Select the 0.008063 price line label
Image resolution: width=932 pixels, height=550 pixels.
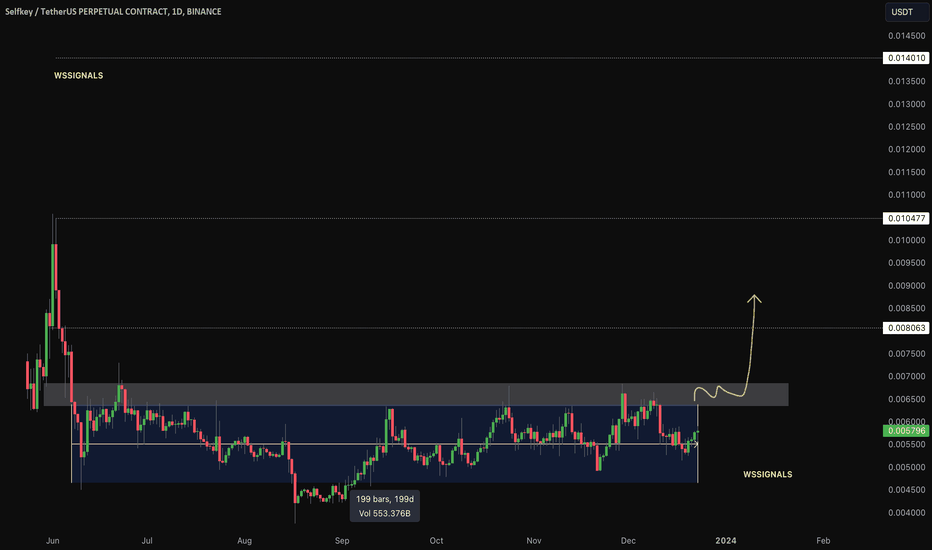click(x=906, y=328)
